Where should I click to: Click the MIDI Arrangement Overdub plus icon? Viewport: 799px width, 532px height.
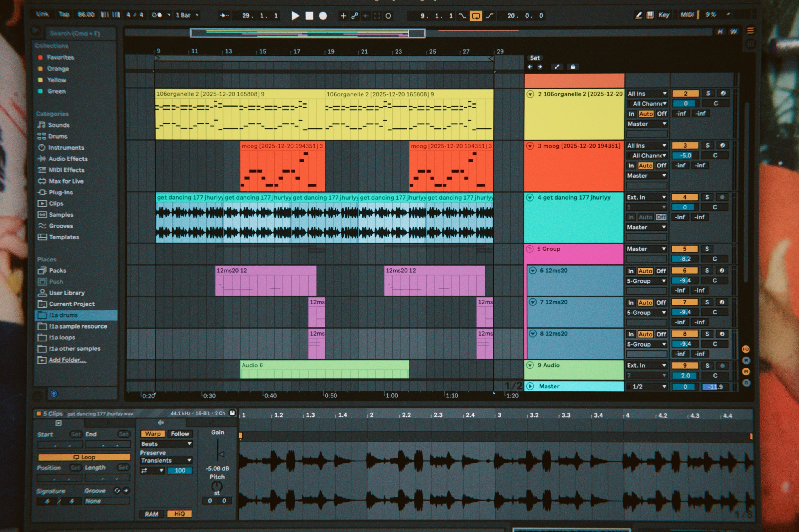(x=343, y=16)
